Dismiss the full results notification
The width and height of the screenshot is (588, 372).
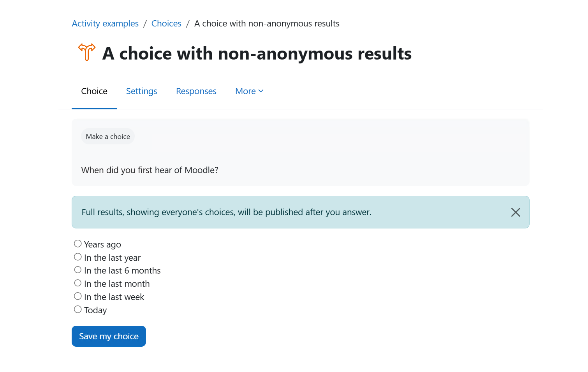pos(516,212)
